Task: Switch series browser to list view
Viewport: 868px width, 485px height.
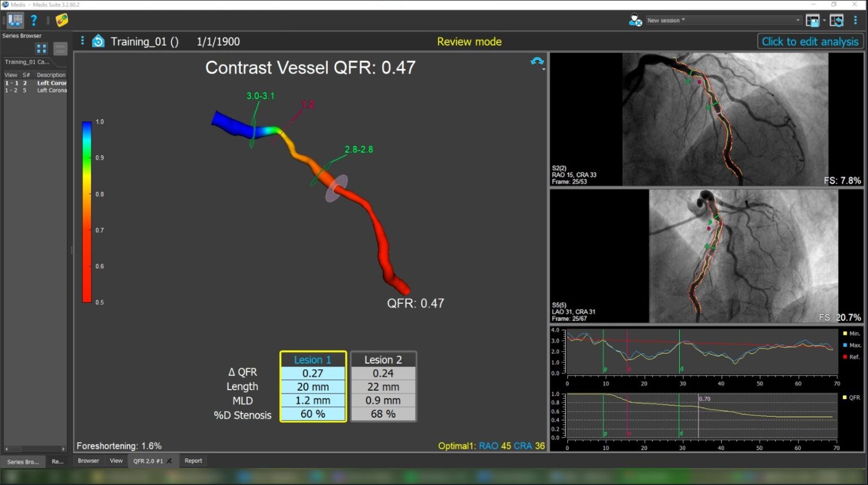Action: pyautogui.click(x=60, y=49)
